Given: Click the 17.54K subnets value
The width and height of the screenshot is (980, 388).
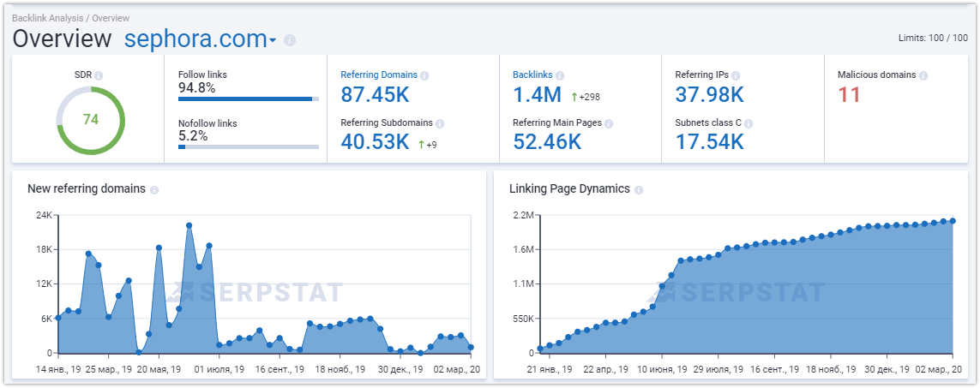Looking at the screenshot, I should coord(709,142).
